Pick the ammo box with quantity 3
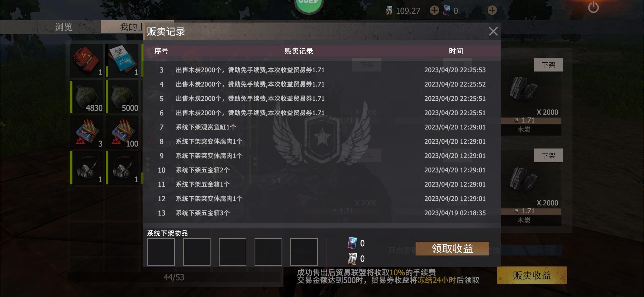This screenshot has height=297, width=644. tap(86, 132)
